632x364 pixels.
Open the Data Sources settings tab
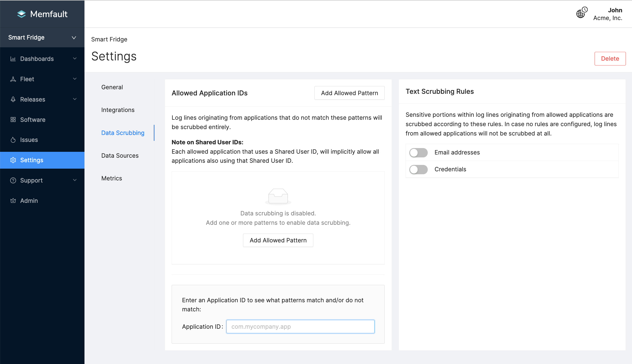(x=120, y=156)
